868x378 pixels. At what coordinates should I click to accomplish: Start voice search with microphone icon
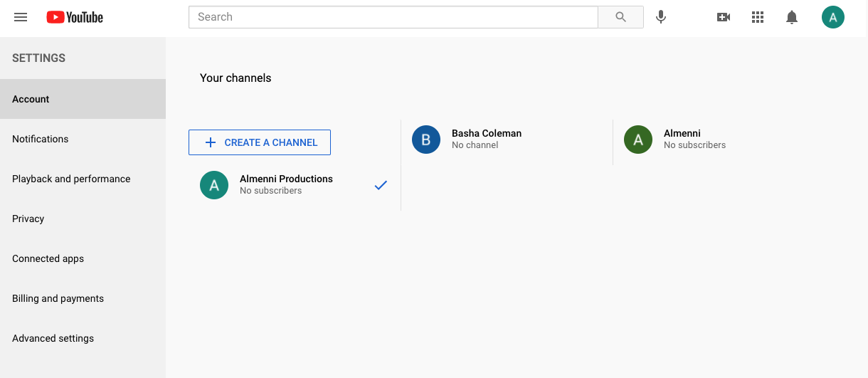click(661, 17)
